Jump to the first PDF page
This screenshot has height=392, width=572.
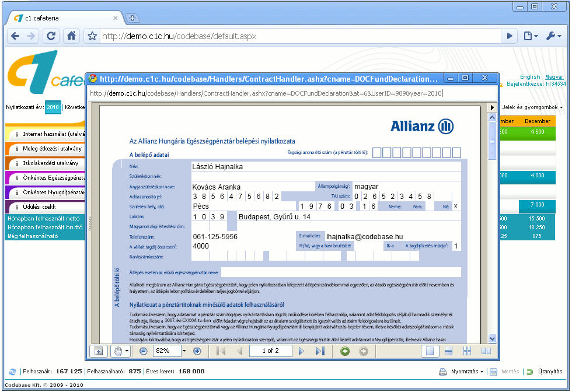[221, 351]
